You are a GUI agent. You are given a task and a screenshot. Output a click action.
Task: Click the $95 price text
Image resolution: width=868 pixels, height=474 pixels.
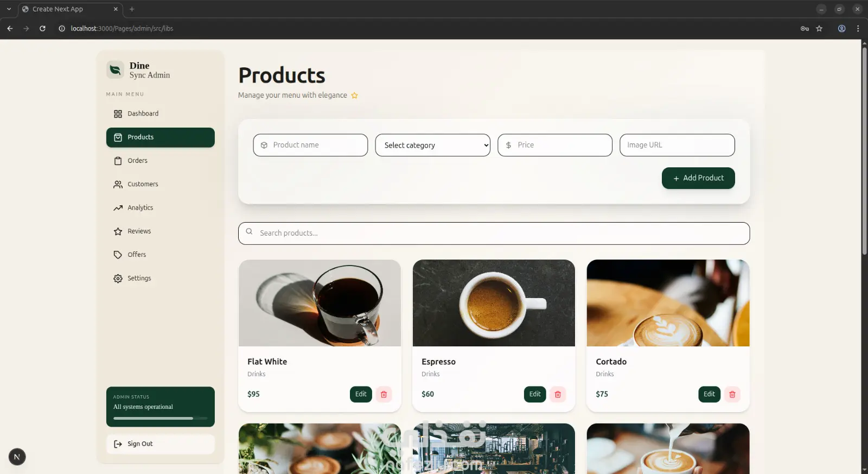click(x=253, y=394)
